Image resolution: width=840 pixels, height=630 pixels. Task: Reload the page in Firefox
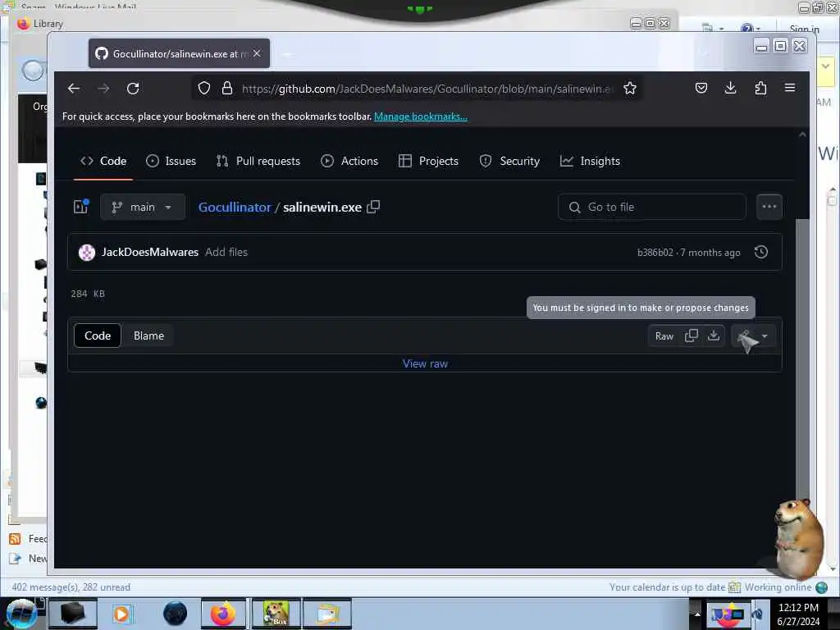[133, 89]
